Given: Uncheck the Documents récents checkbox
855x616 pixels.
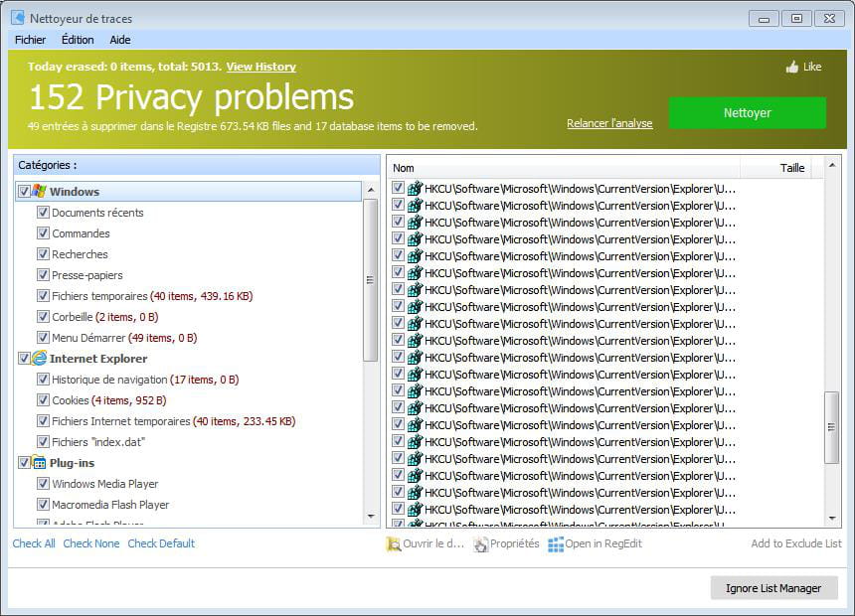Looking at the screenshot, I should click(43, 213).
